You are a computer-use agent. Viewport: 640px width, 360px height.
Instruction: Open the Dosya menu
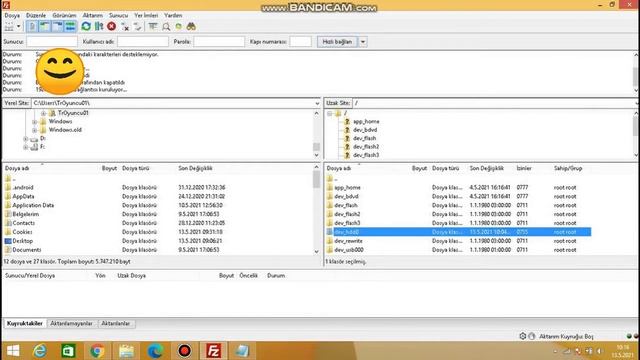pos(12,15)
